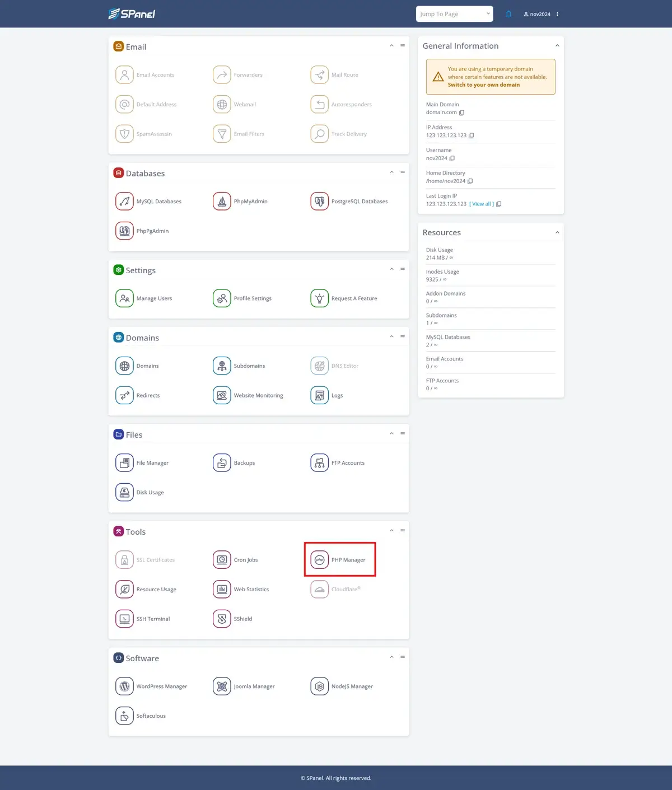Screen dimensions: 672x790
Task: Open the NodeJS Manager icon
Action: 320,686
